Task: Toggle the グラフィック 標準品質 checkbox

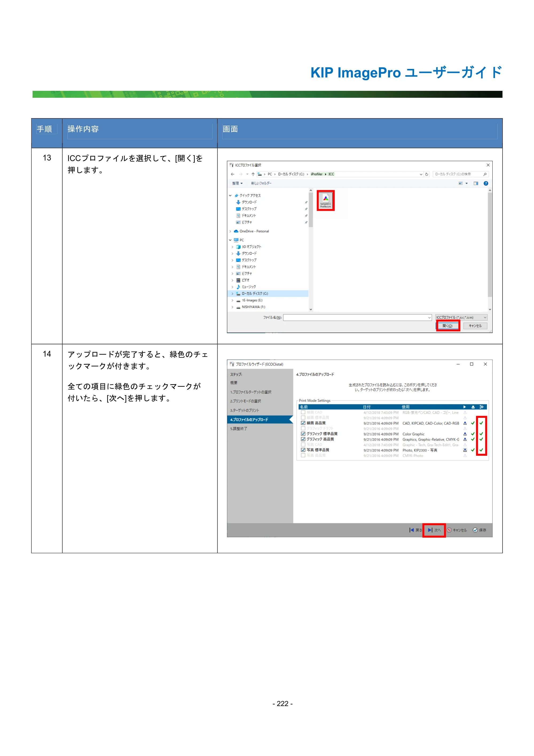Action: click(303, 434)
